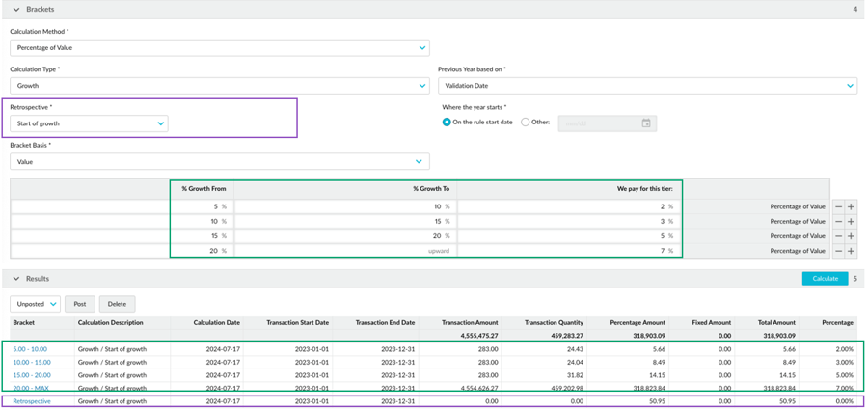
Task: Click plus icon on 10% to 15% tier
Action: (x=851, y=222)
